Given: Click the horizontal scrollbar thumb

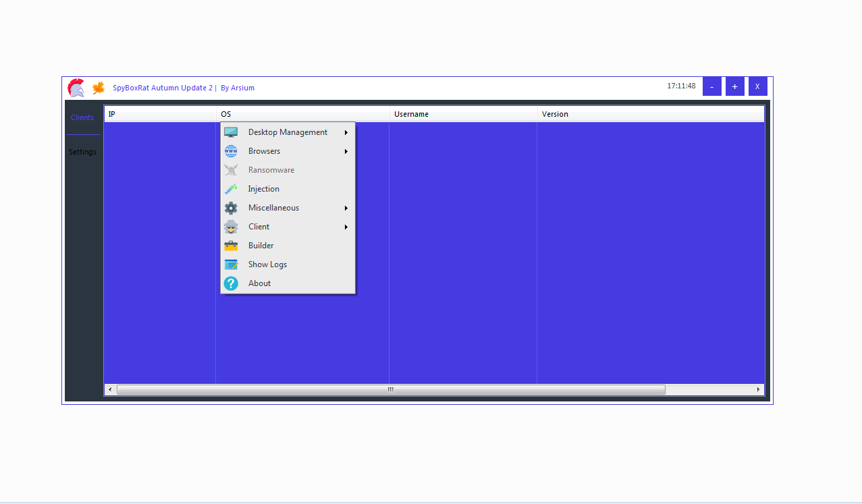Looking at the screenshot, I should pos(390,389).
